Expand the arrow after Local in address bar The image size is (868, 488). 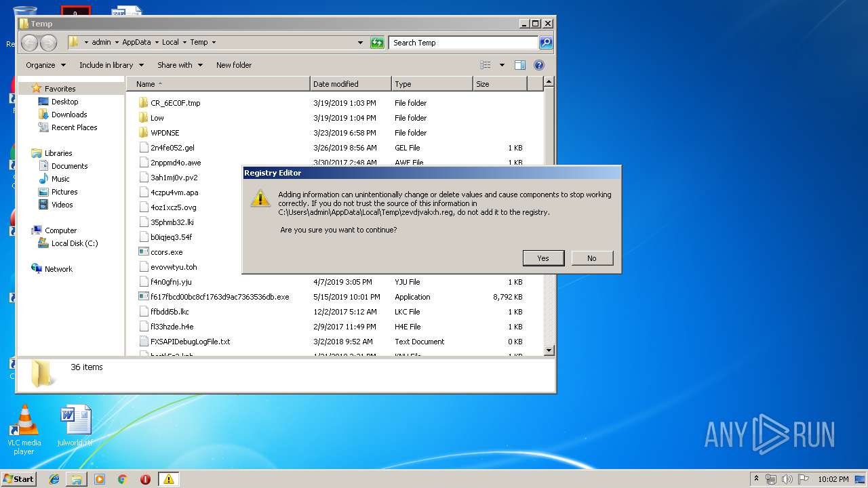coord(184,42)
